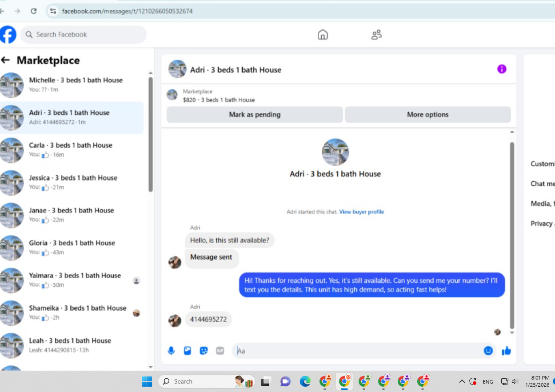Open the Customi... item in right panel
Image resolution: width=555 pixels, height=392 pixels.
coord(543,164)
